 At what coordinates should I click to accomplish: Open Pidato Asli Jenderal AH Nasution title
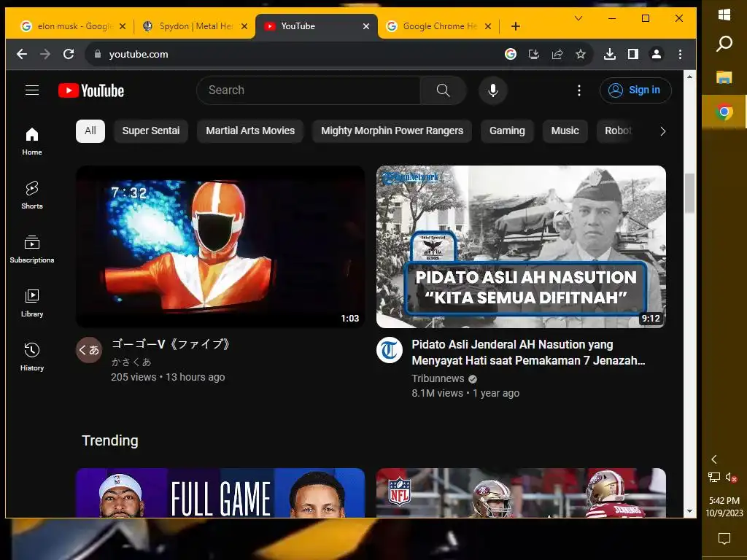point(528,352)
